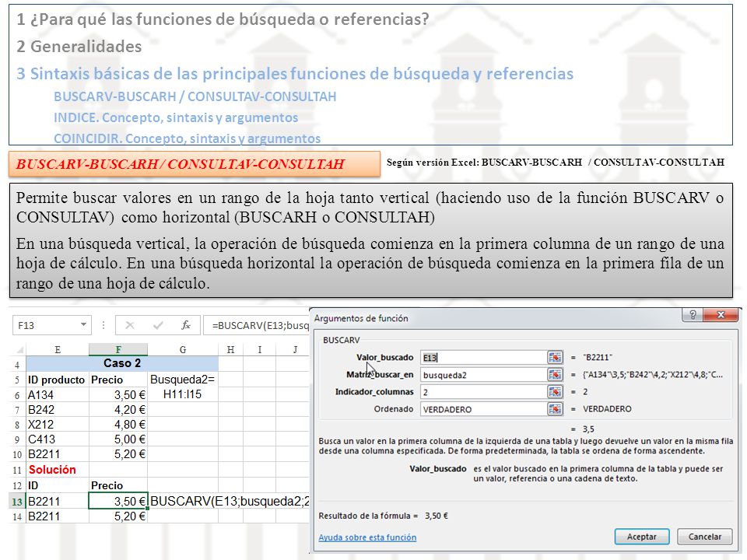747x560 pixels.
Task: Select column header H
Action: (230, 349)
